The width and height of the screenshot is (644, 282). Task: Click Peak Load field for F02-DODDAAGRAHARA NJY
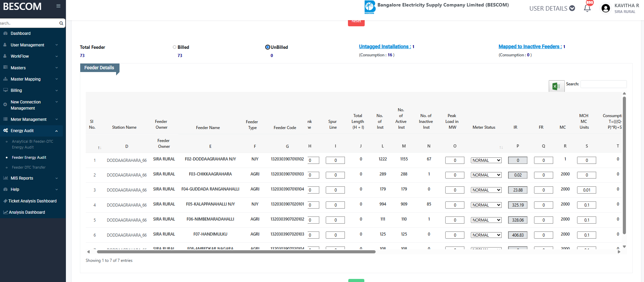[x=455, y=160]
